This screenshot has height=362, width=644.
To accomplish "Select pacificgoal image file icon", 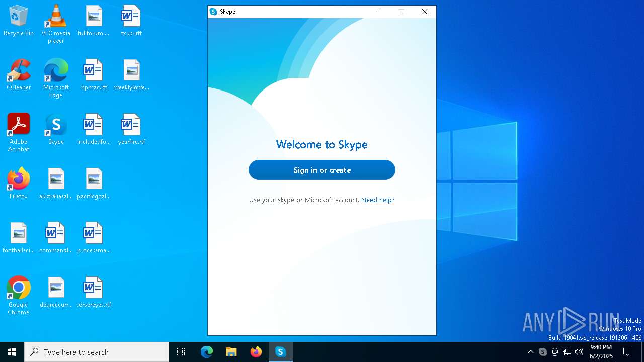I will pyautogui.click(x=94, y=184).
